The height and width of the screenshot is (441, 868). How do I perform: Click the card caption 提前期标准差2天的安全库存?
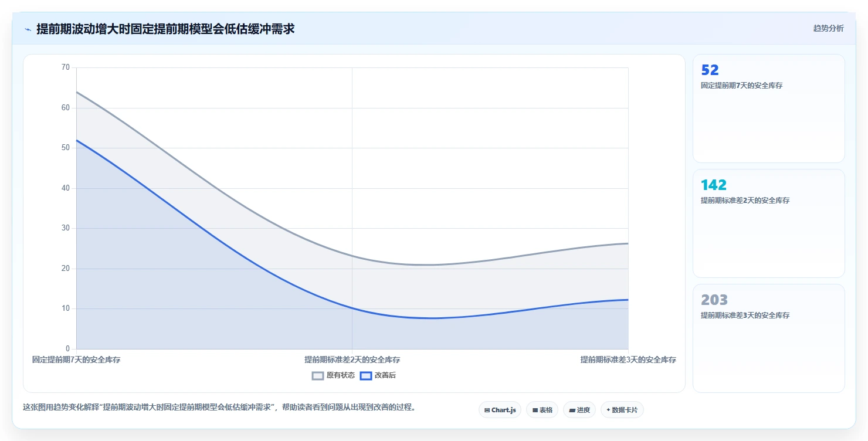745,201
